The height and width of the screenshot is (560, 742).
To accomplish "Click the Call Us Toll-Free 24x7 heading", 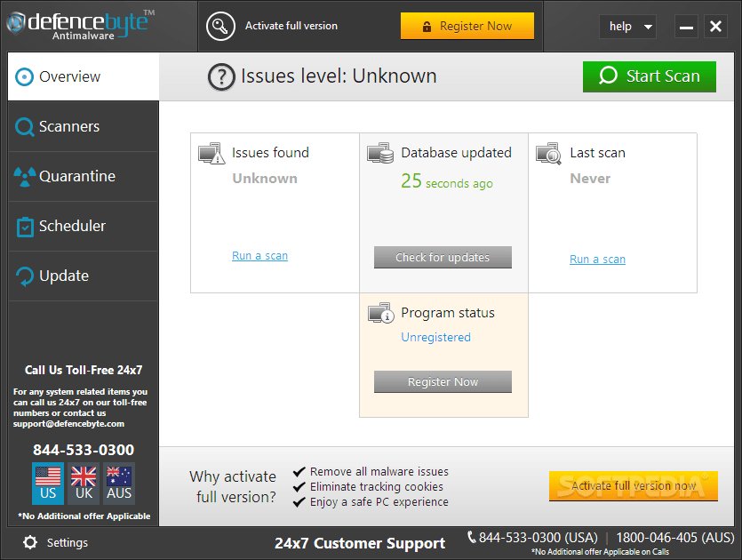I will [84, 370].
